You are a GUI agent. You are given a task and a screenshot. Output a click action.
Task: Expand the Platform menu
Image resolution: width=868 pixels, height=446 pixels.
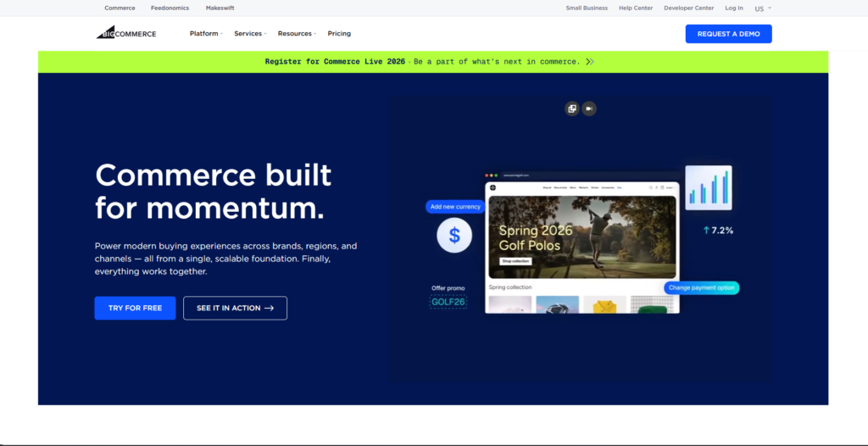point(206,33)
